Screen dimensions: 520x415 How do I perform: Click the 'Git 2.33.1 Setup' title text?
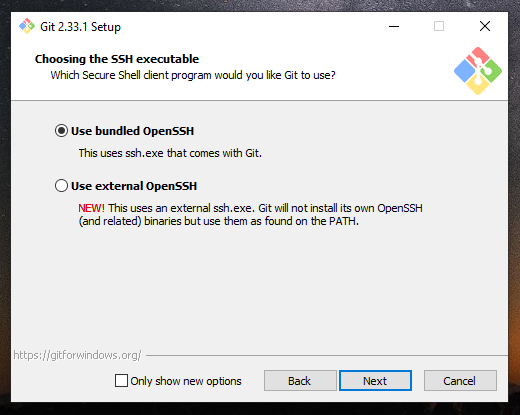tap(80, 27)
